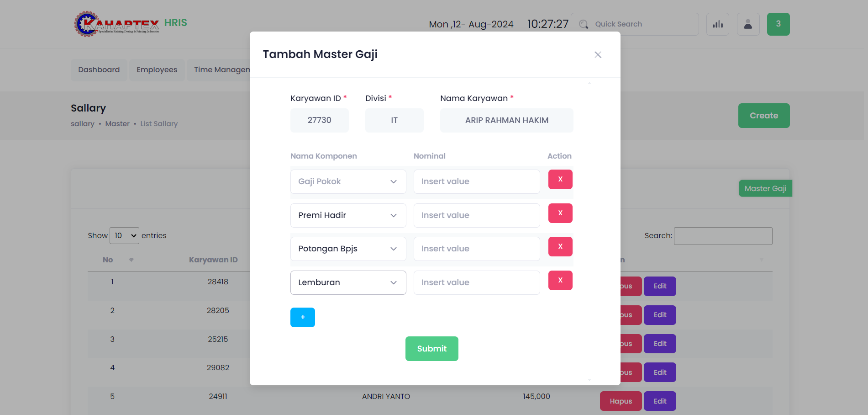Delete the Lemburan component row

pyautogui.click(x=560, y=281)
